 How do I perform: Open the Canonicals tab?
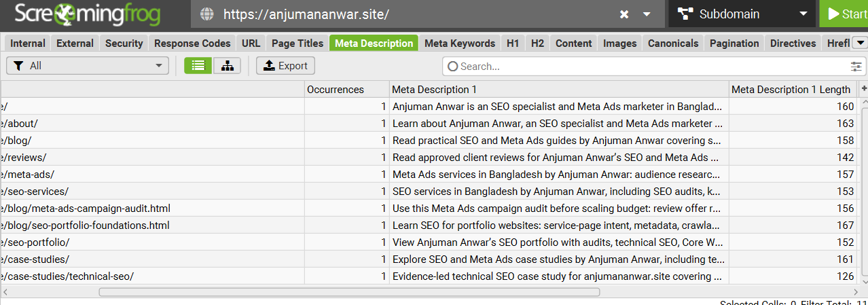pyautogui.click(x=673, y=43)
